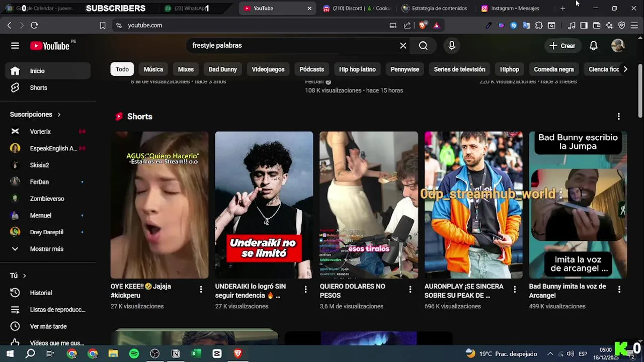644x362 pixels.
Task: Open options for the Shorts shelf
Action: click(x=619, y=117)
